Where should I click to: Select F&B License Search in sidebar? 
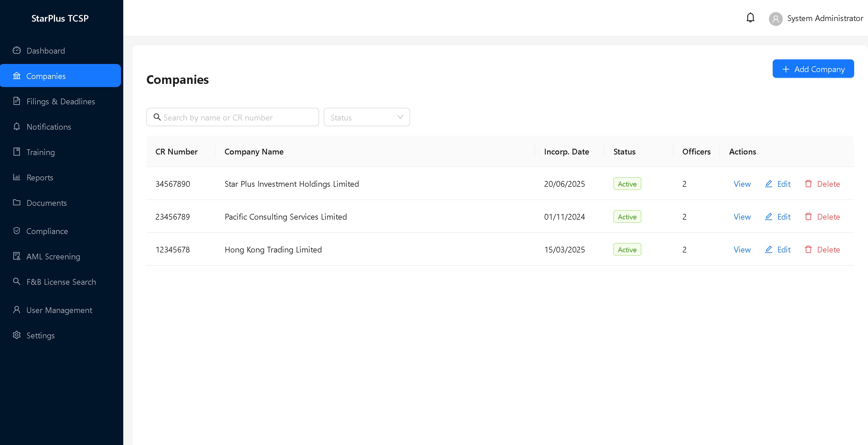click(x=61, y=282)
